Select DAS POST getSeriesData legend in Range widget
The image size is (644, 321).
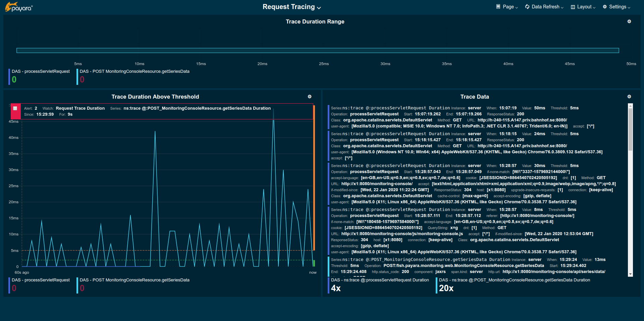tap(133, 76)
